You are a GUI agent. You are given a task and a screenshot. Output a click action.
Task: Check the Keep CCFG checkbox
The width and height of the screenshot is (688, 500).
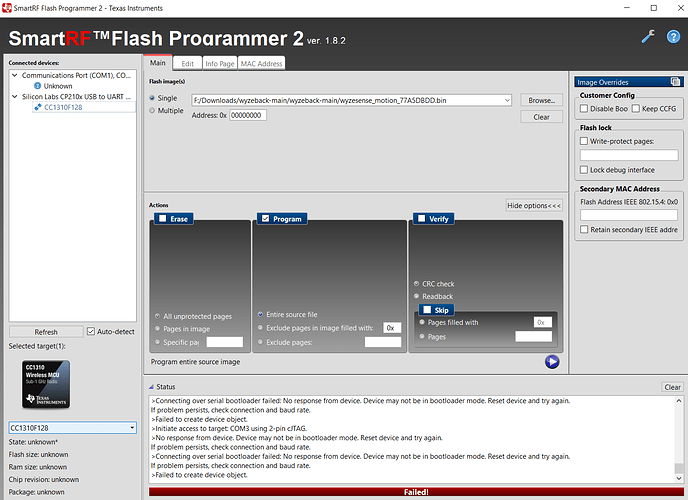pos(636,108)
